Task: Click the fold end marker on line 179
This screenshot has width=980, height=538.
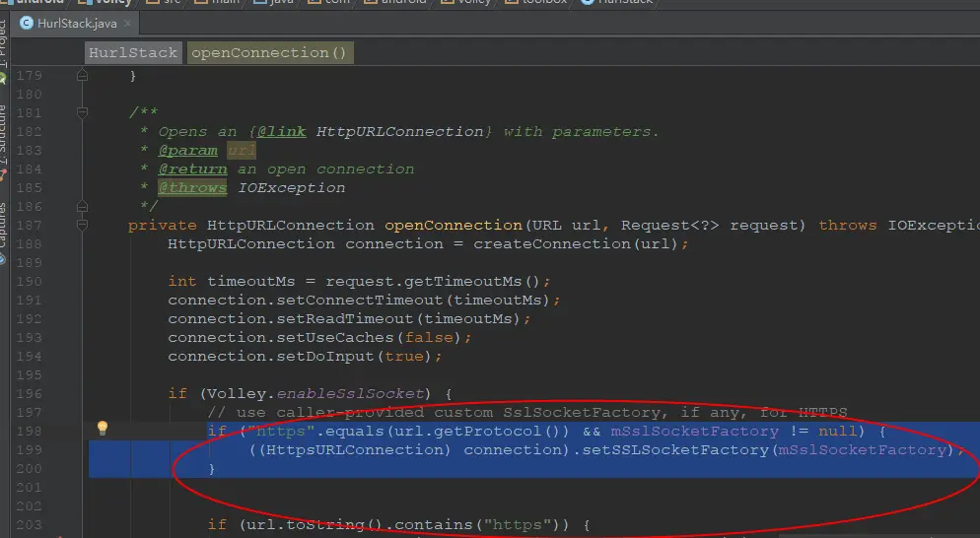Action: pos(82,75)
